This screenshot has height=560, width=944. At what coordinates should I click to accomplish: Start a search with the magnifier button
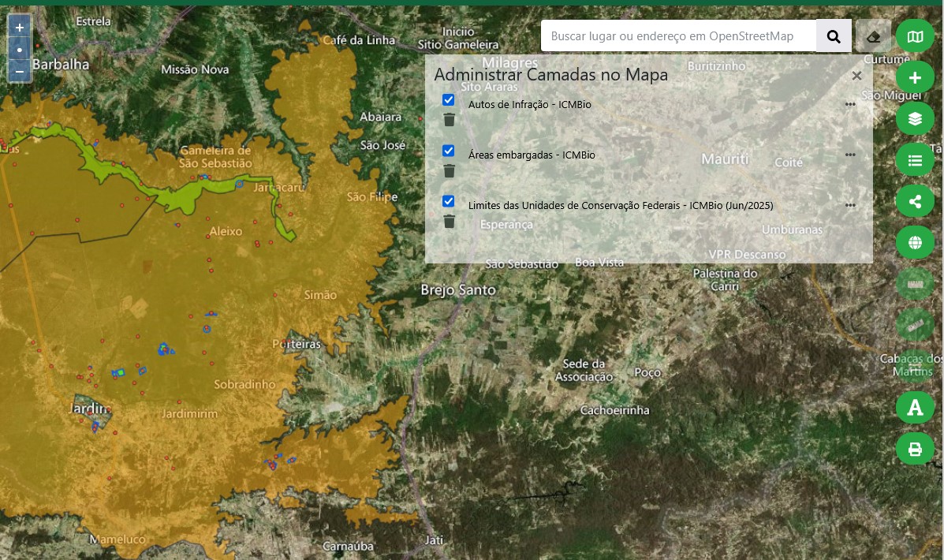coord(834,35)
